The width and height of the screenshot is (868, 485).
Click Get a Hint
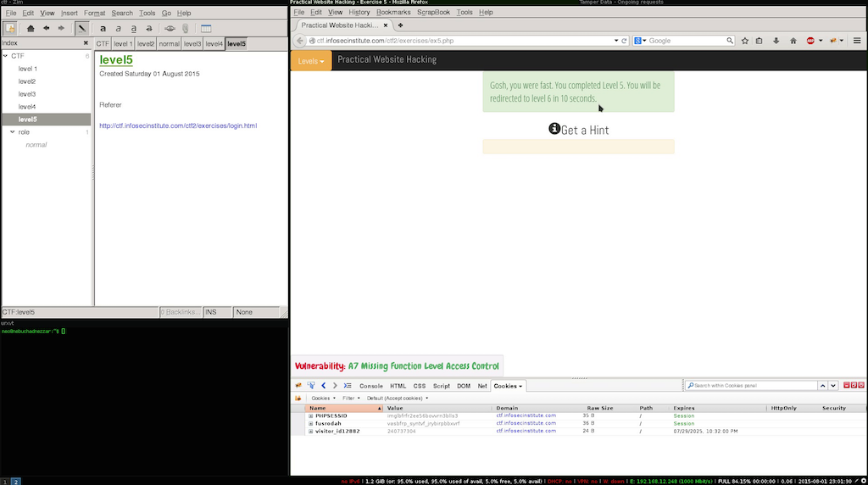(578, 130)
